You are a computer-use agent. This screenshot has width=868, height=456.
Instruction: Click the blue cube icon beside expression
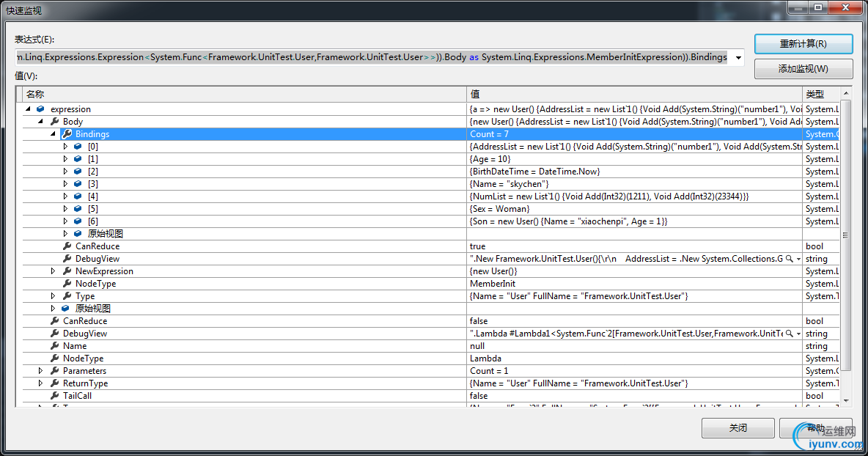40,109
